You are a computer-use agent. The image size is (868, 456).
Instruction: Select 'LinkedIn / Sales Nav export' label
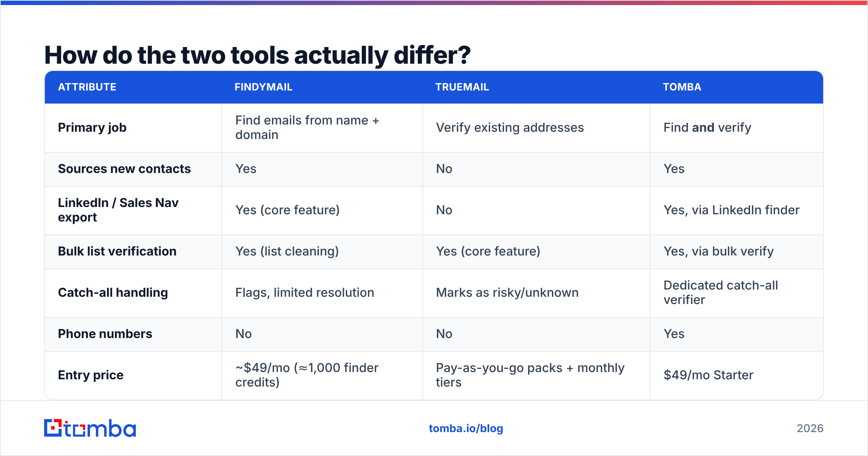click(118, 210)
